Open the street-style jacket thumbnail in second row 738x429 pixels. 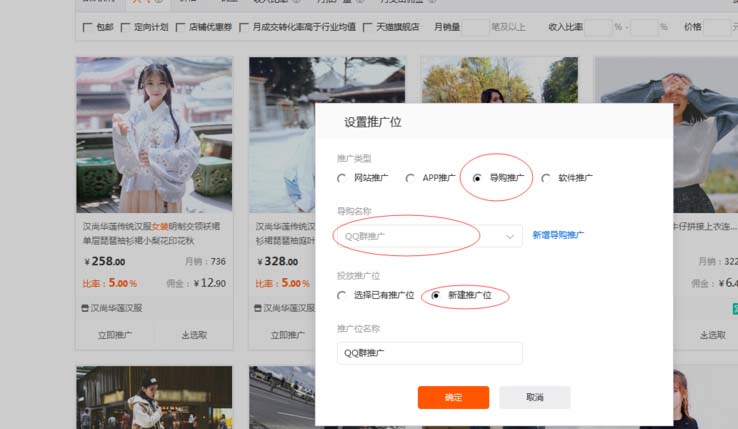[154, 397]
